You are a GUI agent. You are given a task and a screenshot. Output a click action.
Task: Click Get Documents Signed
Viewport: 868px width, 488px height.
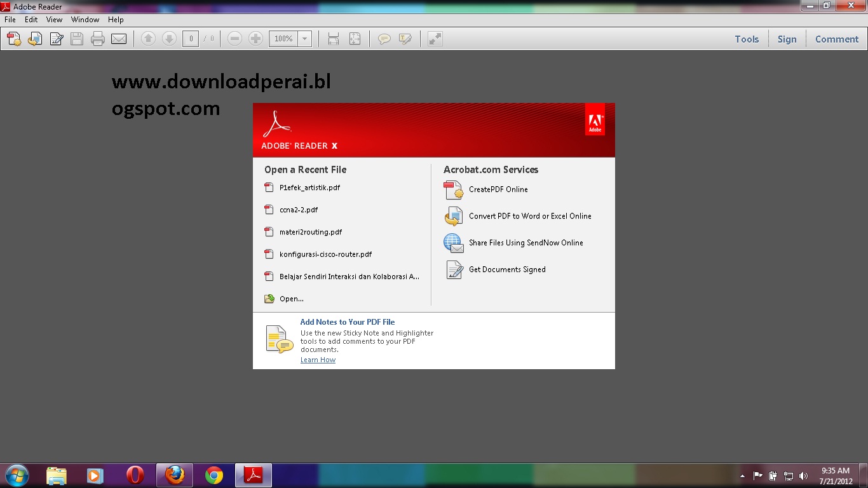coord(507,269)
